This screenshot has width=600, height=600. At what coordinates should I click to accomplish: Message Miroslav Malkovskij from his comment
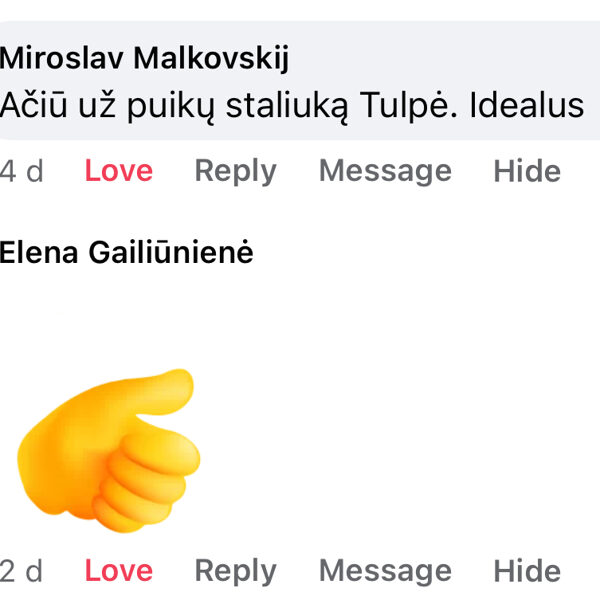[x=385, y=171]
